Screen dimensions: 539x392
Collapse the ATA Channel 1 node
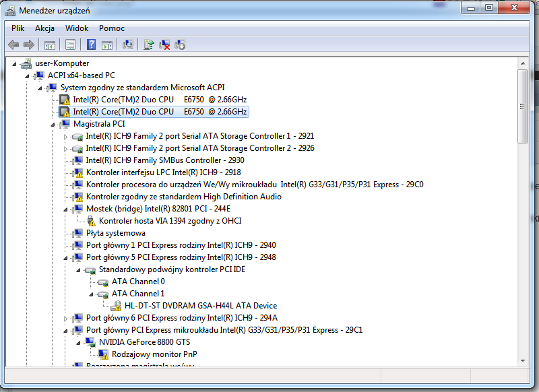coord(91,294)
